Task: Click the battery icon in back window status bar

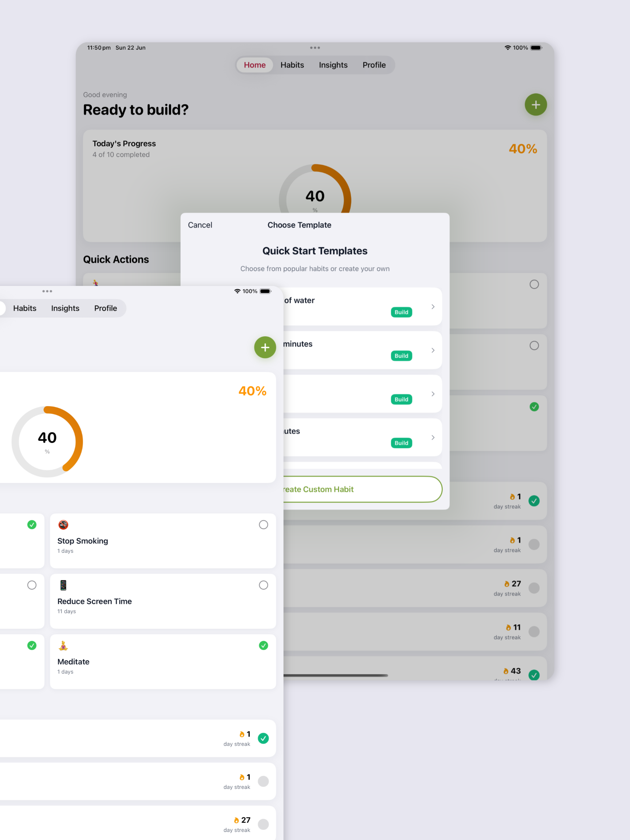Action: click(x=536, y=47)
